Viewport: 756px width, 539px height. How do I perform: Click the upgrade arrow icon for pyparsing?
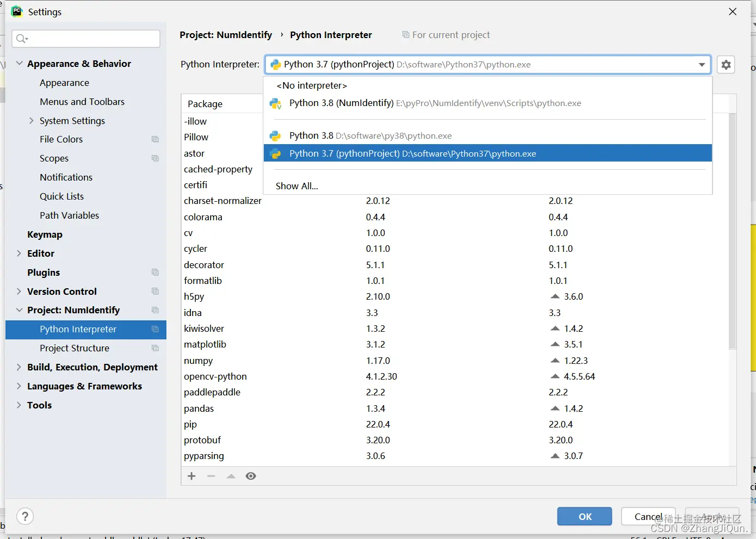[x=555, y=456]
